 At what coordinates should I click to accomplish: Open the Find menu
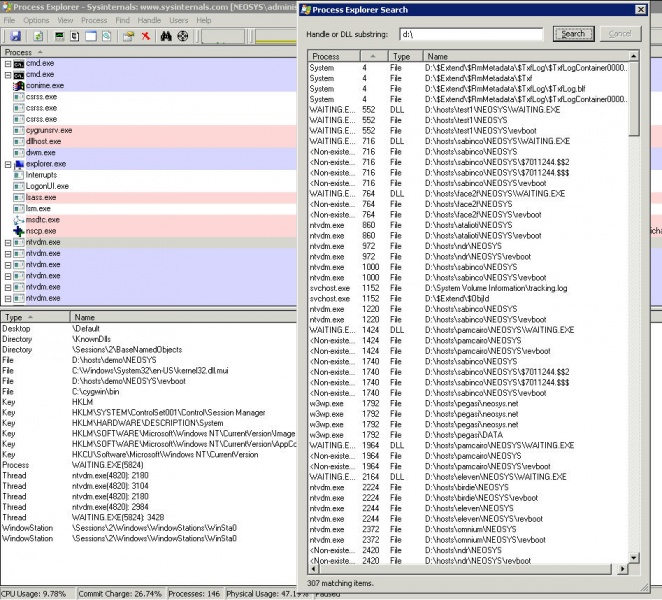122,20
